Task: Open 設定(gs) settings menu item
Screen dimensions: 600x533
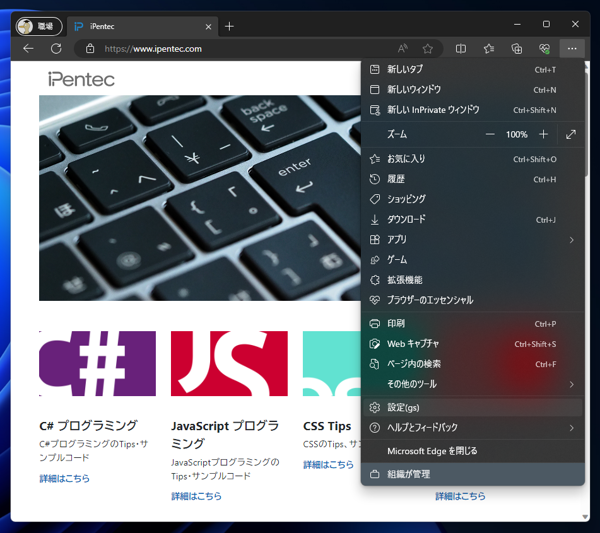Action: click(x=473, y=407)
